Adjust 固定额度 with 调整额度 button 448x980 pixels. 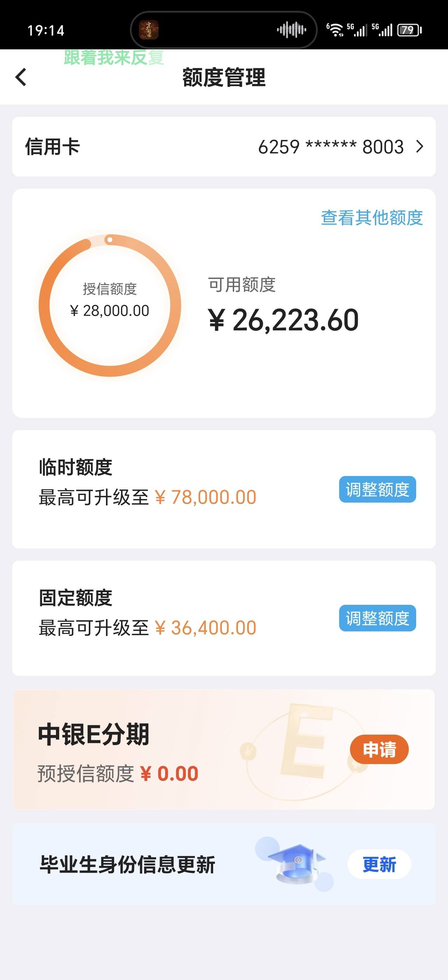click(377, 618)
